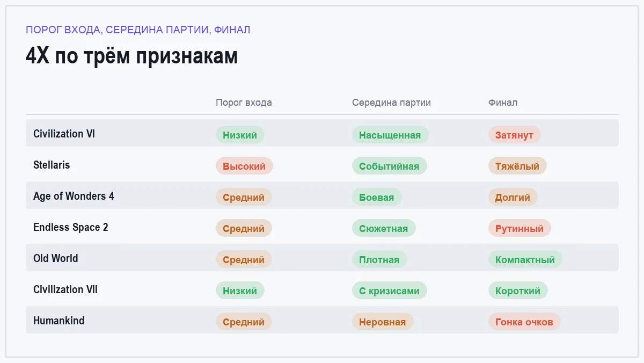The width and height of the screenshot is (644, 363).
Task: Click the "Сюжетная" badge
Action: tap(384, 228)
